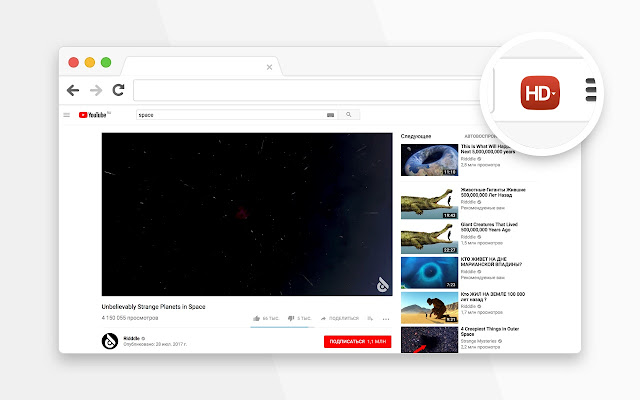
Task: Open the HD extension icon dropdown
Action: click(540, 93)
